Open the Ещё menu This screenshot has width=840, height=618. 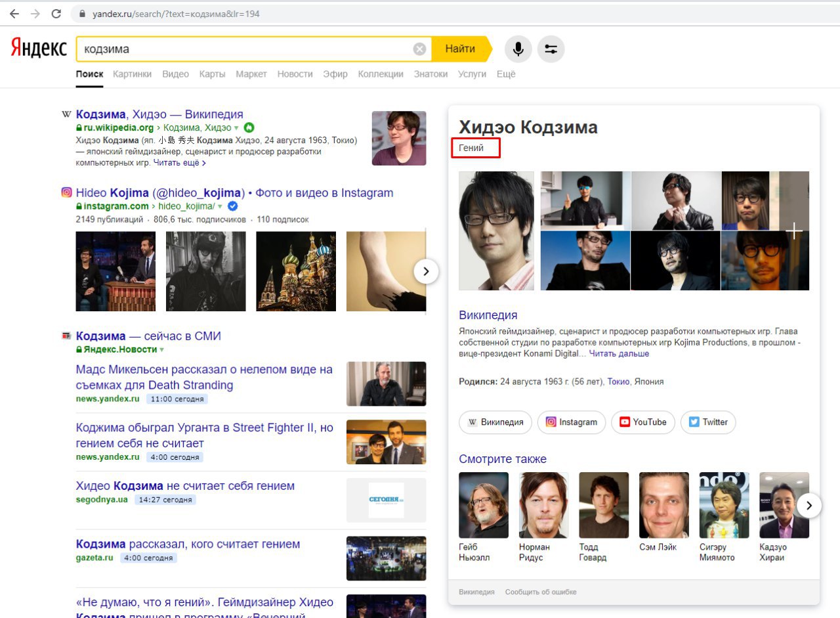[506, 74]
